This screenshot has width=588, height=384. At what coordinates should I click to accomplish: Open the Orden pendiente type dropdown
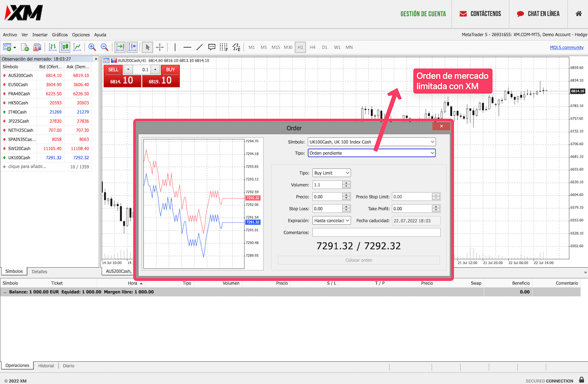[372, 153]
